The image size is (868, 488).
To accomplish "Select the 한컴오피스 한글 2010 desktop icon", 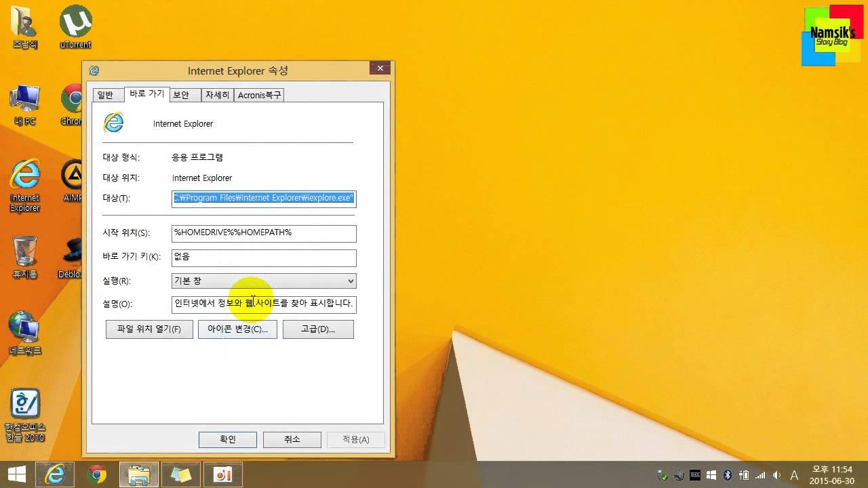I will tap(25, 415).
